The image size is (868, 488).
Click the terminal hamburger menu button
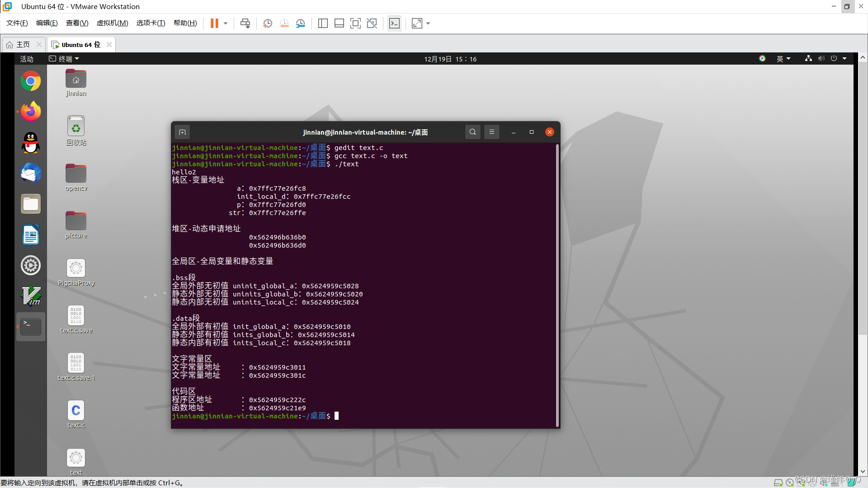pyautogui.click(x=491, y=131)
